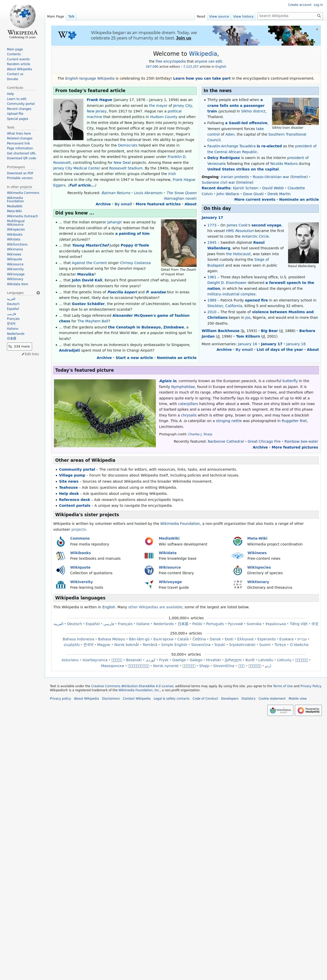The height and width of the screenshot is (980, 327).
Task: Click the Wikiquote icon
Action: [x=61, y=570]
